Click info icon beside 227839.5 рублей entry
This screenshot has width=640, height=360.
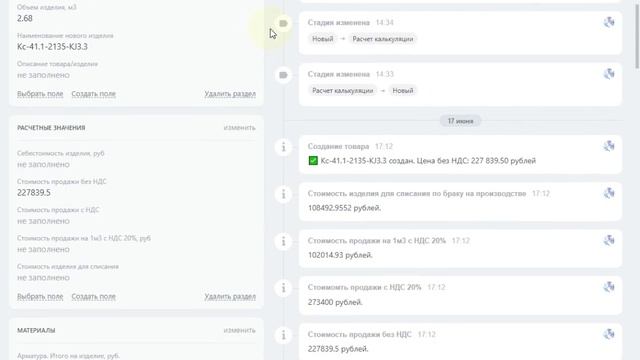click(283, 335)
